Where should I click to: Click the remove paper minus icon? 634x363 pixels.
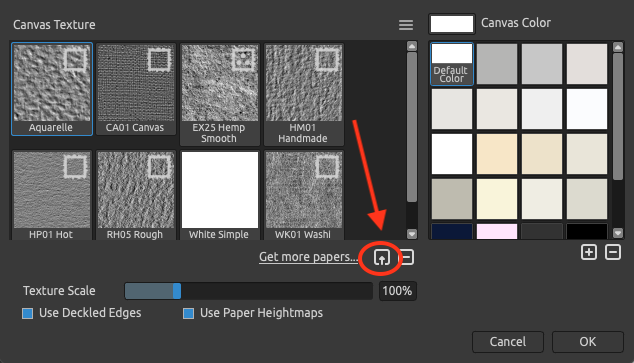click(x=406, y=257)
